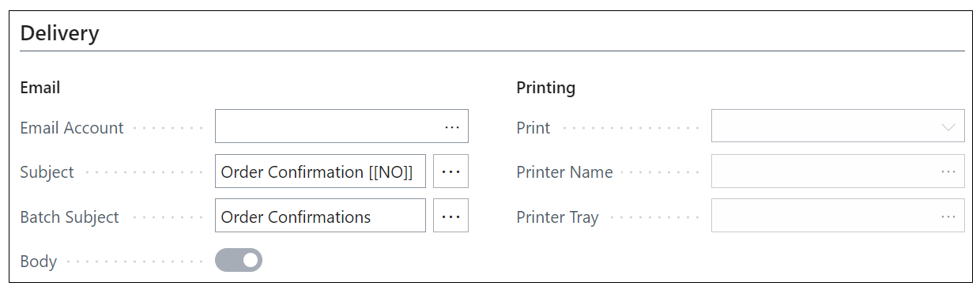The height and width of the screenshot is (290, 980).
Task: Click the ellipsis button beside Subject
Action: (451, 171)
